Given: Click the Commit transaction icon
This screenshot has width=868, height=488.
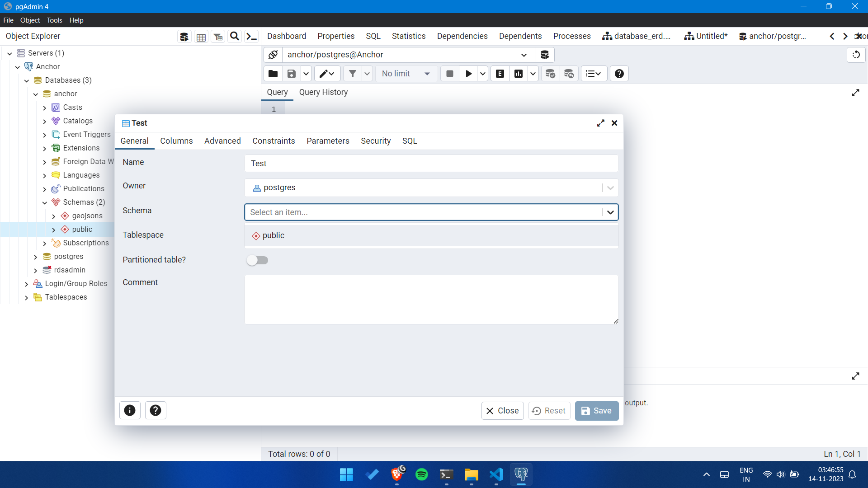Looking at the screenshot, I should 550,73.
